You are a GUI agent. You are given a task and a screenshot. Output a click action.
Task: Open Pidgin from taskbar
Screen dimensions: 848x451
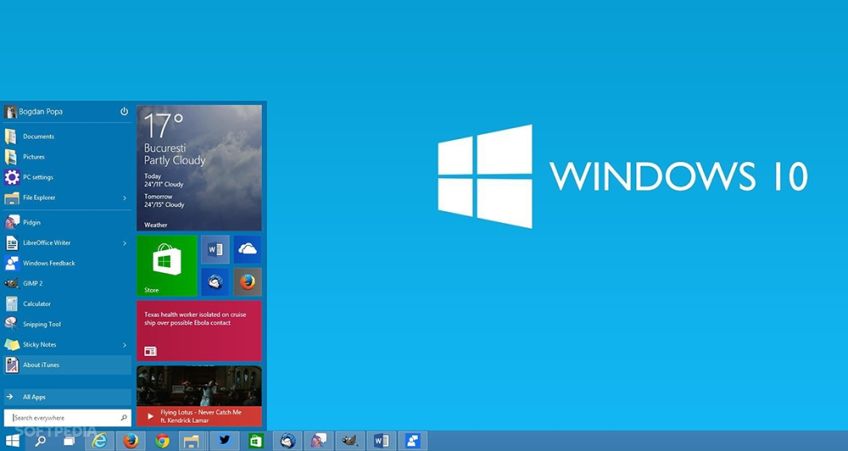(x=319, y=441)
